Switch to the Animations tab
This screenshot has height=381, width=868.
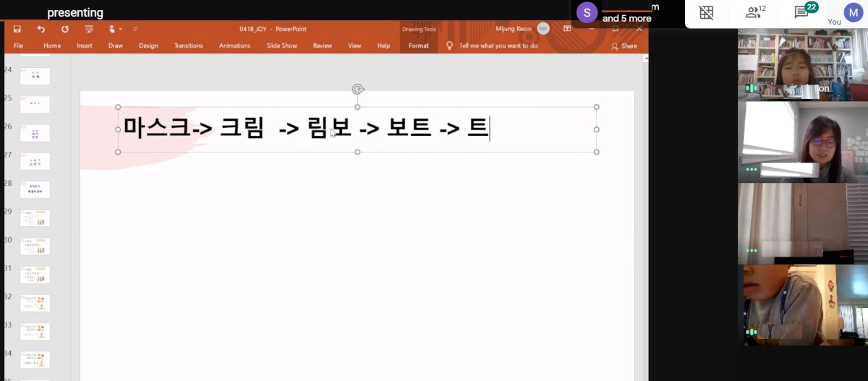[234, 46]
